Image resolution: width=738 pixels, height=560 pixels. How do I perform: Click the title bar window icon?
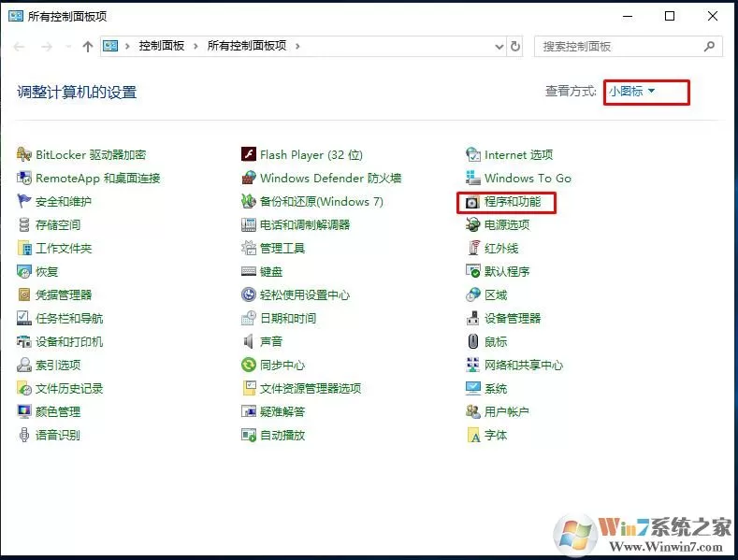(x=16, y=16)
